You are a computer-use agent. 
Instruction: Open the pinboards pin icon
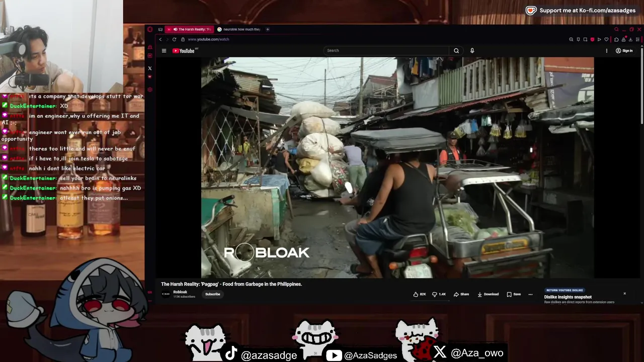coord(578,39)
